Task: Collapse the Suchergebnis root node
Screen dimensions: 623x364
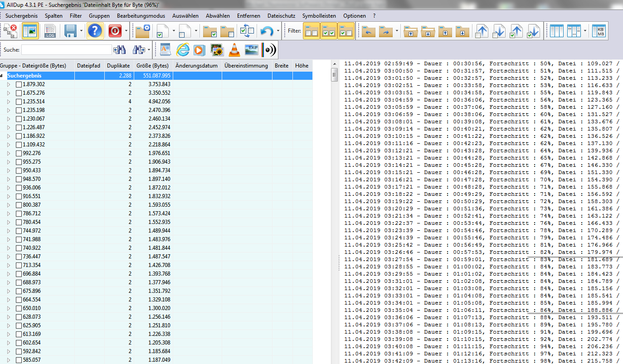Action: [x=3, y=76]
